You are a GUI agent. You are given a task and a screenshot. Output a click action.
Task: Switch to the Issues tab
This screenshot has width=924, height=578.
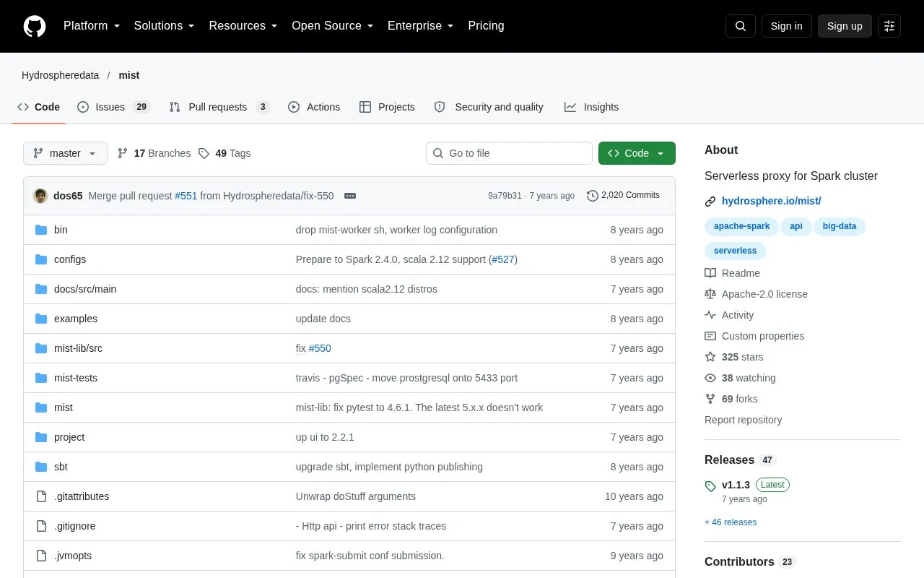point(113,107)
